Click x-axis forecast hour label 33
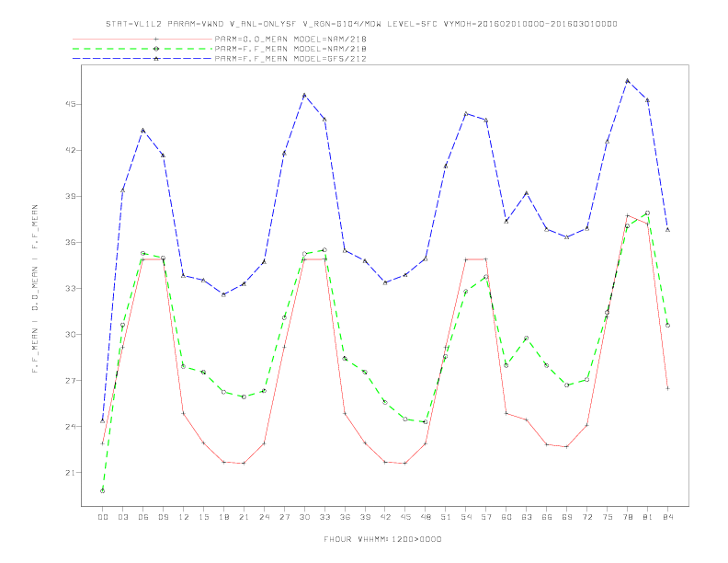728x563 pixels. tap(324, 517)
